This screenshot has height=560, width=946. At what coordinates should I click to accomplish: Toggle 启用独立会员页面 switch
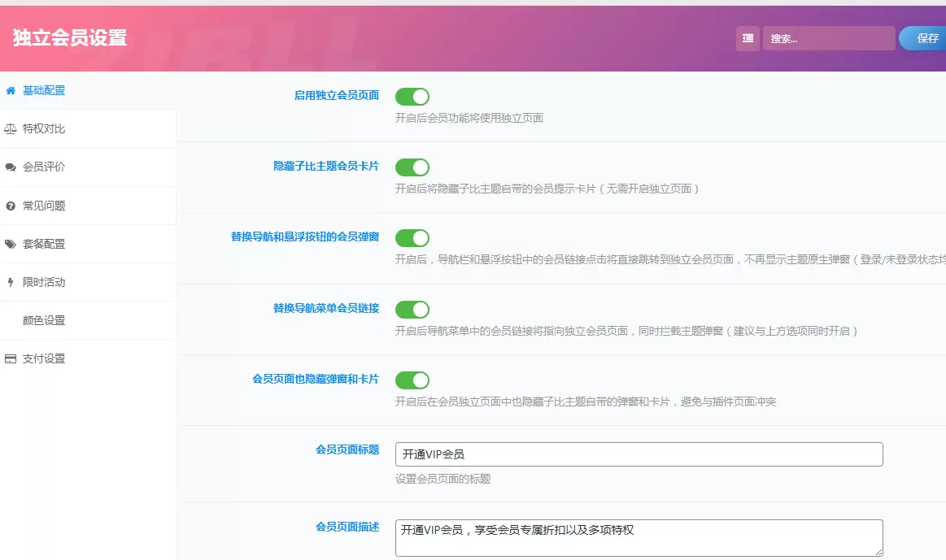click(412, 97)
